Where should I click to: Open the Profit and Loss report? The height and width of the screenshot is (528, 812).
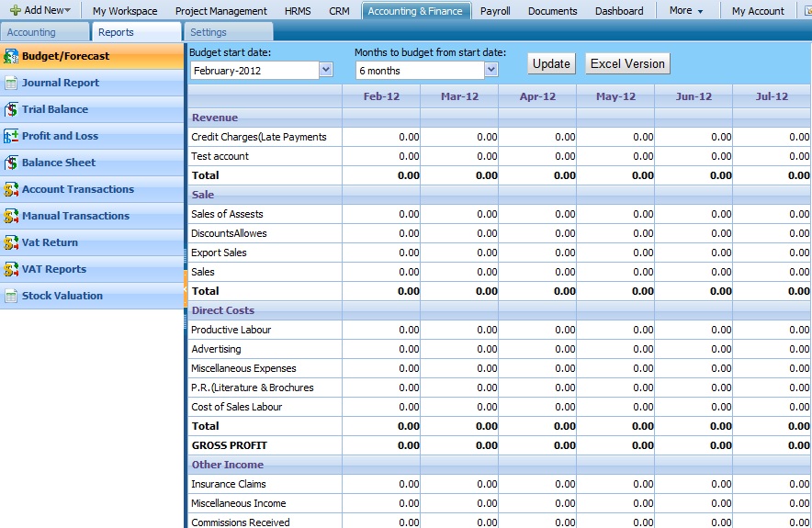coord(60,136)
